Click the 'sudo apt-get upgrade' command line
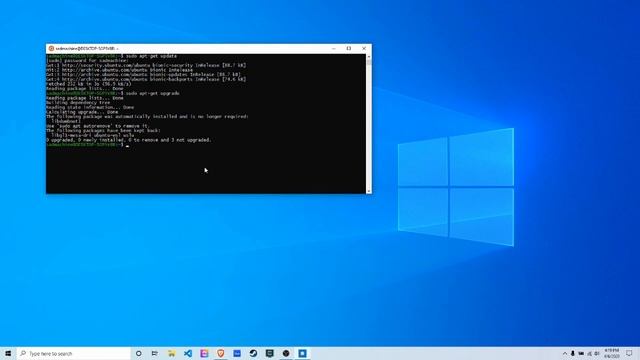The width and height of the screenshot is (640, 360). click(x=113, y=93)
